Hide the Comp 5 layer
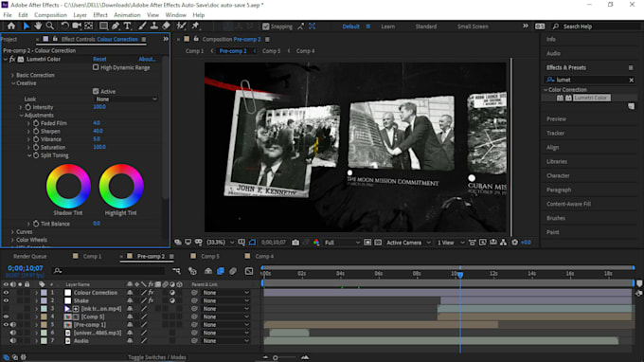Viewport: 644px width, 362px height. (x=6, y=317)
